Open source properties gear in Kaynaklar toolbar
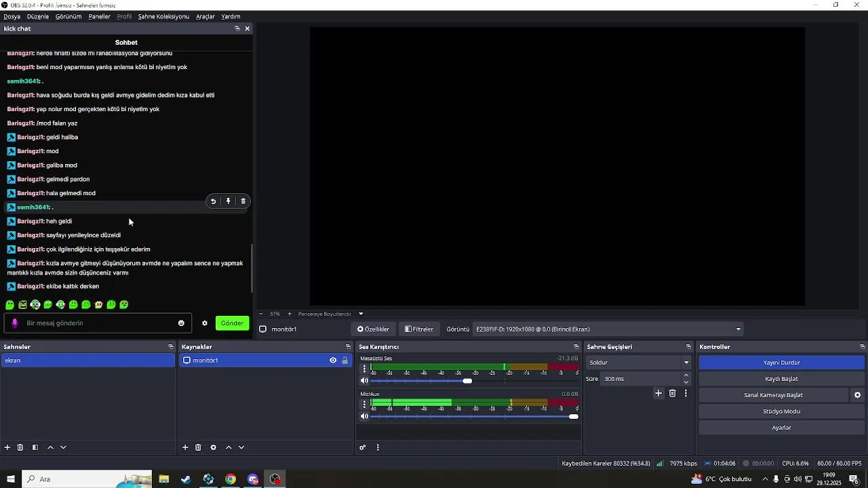 [214, 447]
